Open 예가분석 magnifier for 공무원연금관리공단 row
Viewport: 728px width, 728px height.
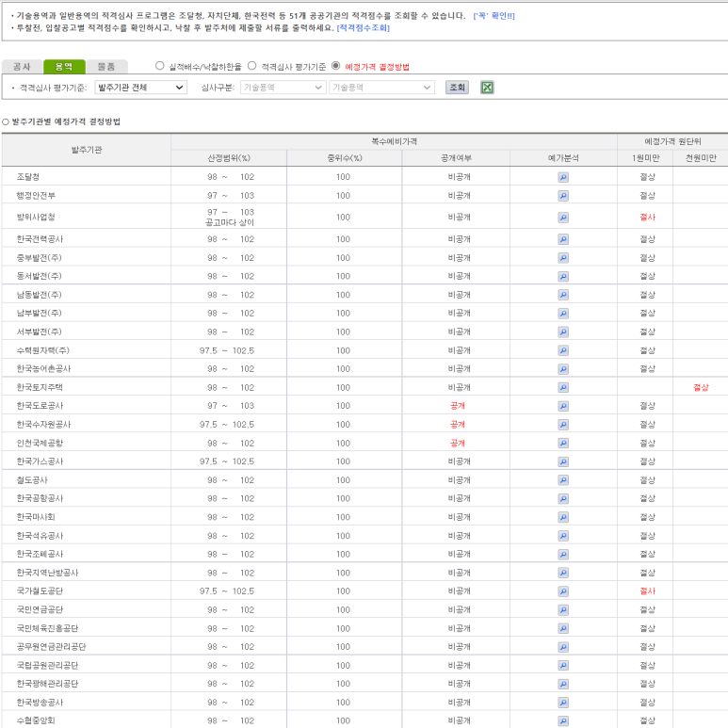563,647
